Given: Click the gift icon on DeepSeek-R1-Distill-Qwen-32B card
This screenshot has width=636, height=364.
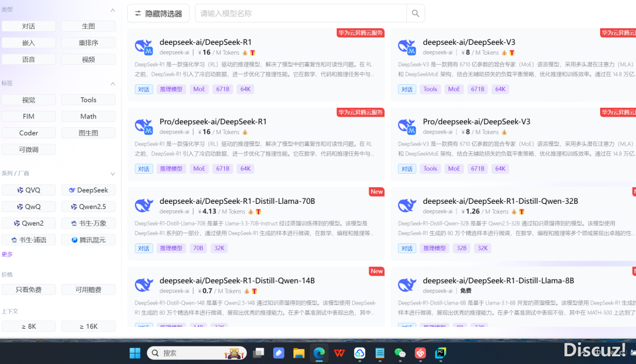Looking at the screenshot, I should (x=522, y=212).
